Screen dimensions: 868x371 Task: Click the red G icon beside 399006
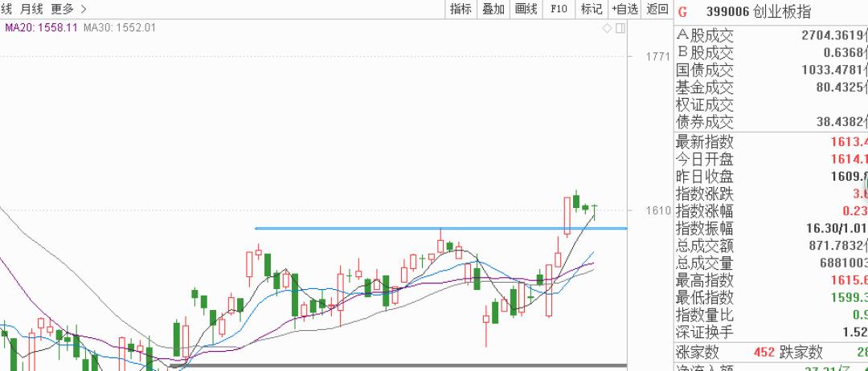[x=683, y=11]
